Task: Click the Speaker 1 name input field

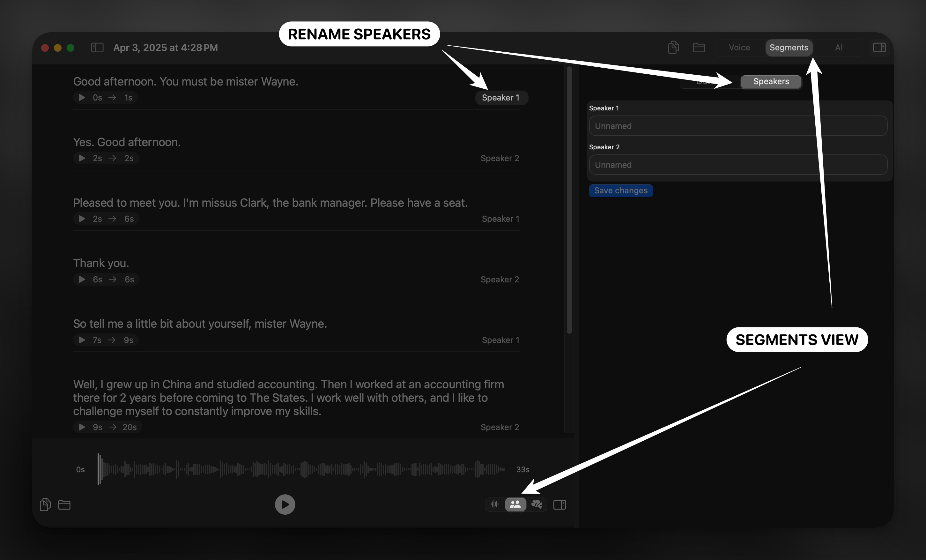Action: pyautogui.click(x=738, y=126)
